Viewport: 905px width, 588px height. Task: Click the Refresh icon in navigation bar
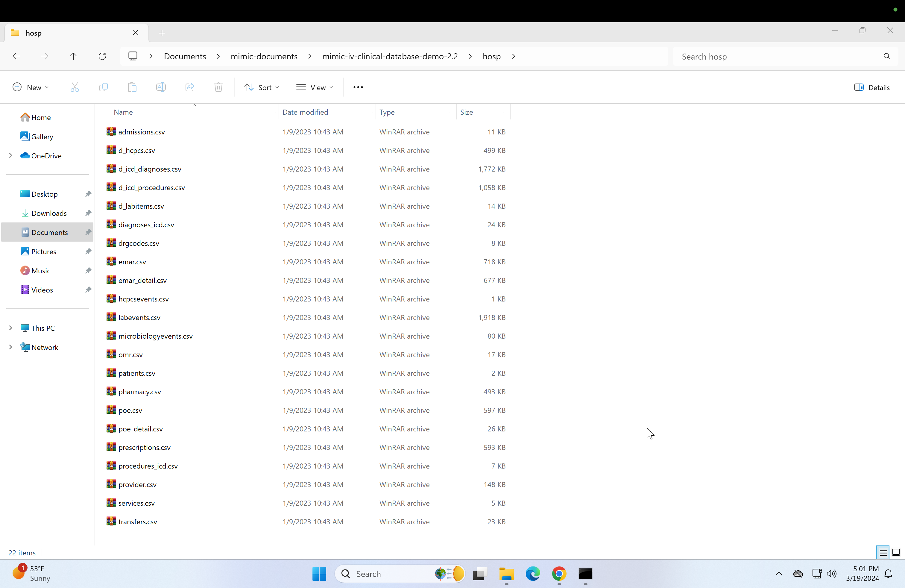[x=102, y=56]
